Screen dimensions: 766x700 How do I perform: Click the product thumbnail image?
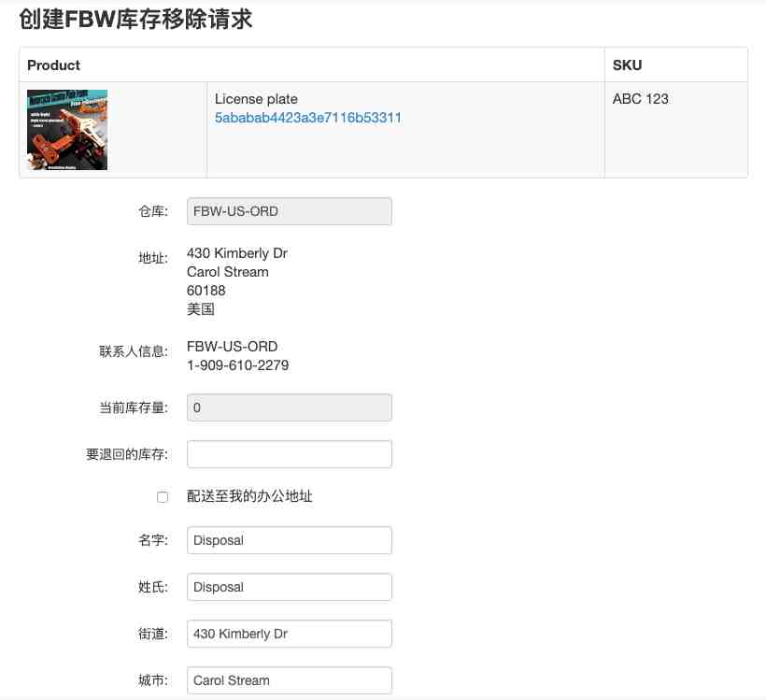67,130
